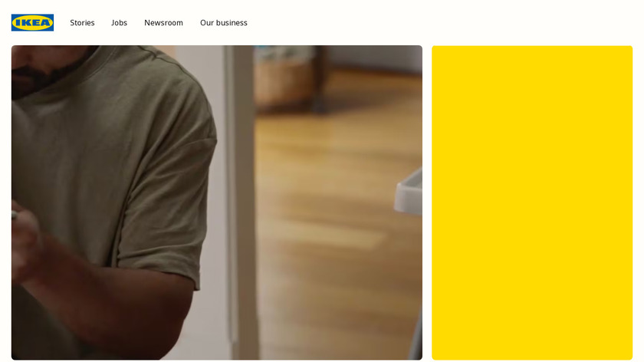
Task: Click the white tray at video edge
Action: tap(409, 193)
